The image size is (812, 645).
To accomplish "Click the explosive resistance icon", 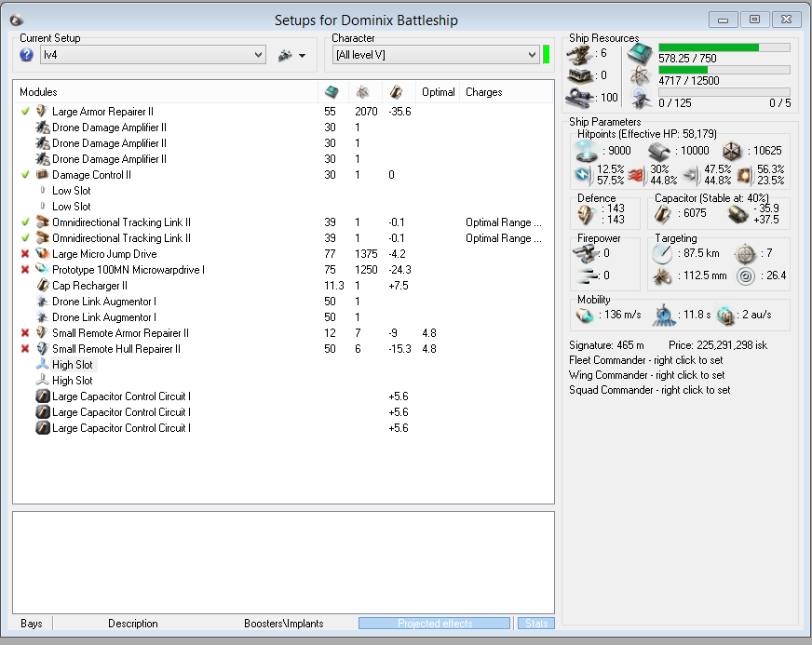I will (744, 176).
